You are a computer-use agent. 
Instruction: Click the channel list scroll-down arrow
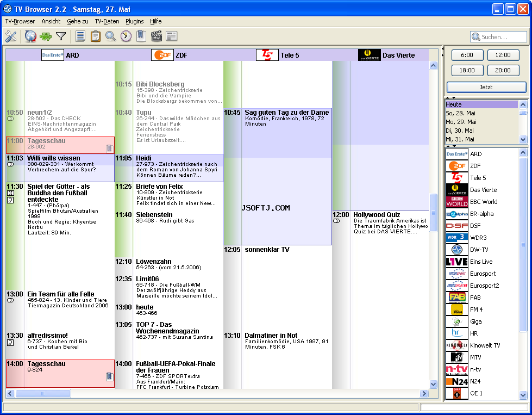point(523,395)
